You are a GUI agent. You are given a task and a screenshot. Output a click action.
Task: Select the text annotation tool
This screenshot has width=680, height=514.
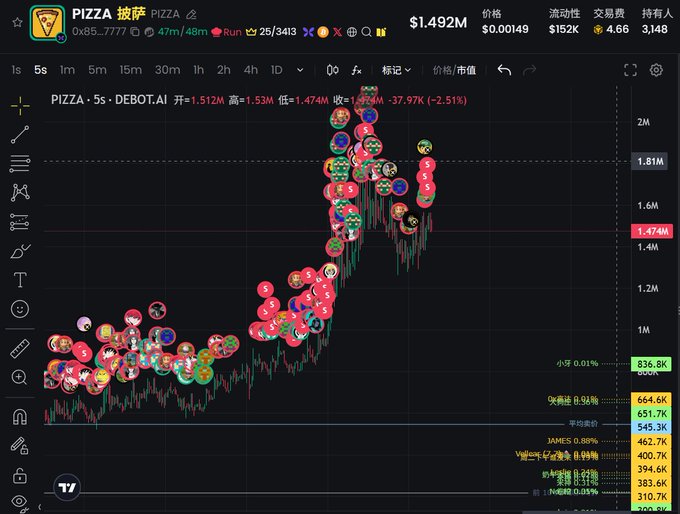(20, 280)
